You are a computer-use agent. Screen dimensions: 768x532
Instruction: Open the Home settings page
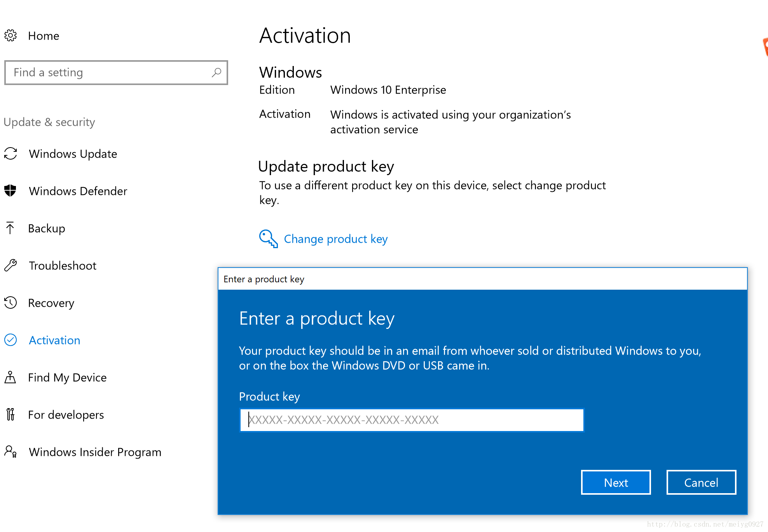(x=44, y=36)
